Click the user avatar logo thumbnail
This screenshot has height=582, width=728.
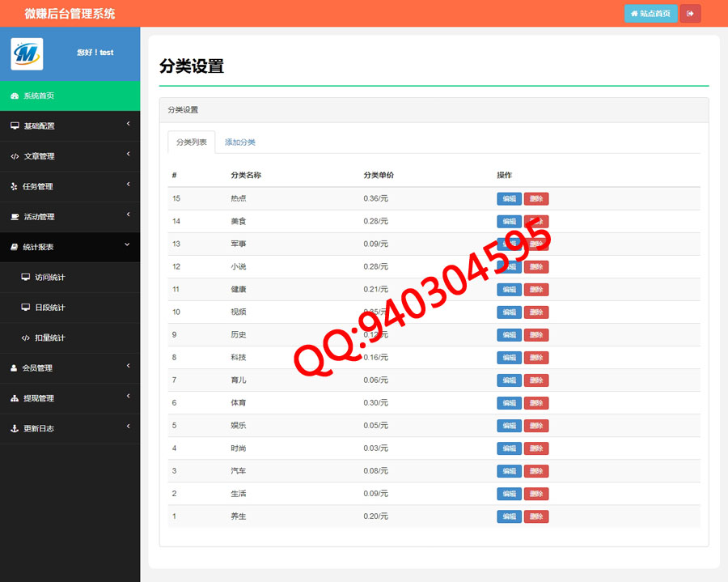tap(27, 53)
